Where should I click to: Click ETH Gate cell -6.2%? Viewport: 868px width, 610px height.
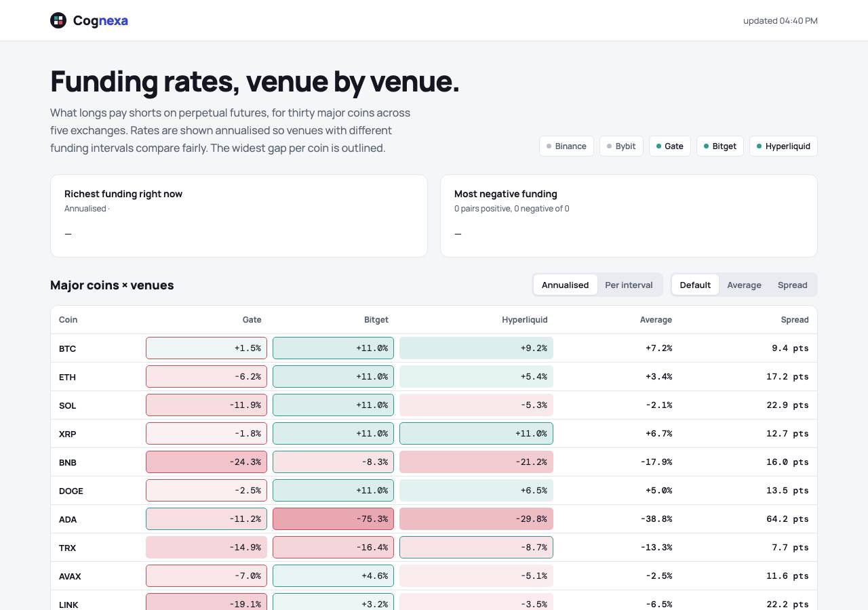pos(206,377)
